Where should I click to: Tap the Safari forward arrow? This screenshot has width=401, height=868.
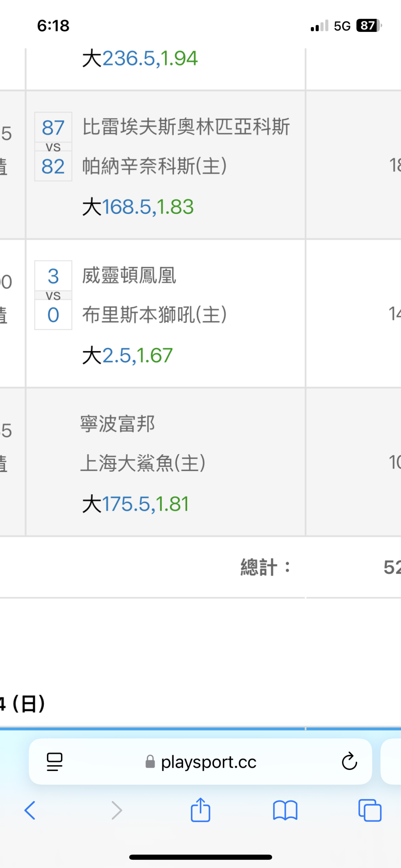click(x=117, y=810)
